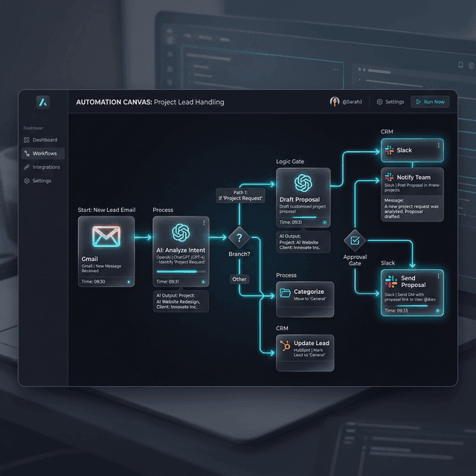Click the 'Logic Gate' section label
The image size is (476, 476).
(x=290, y=161)
